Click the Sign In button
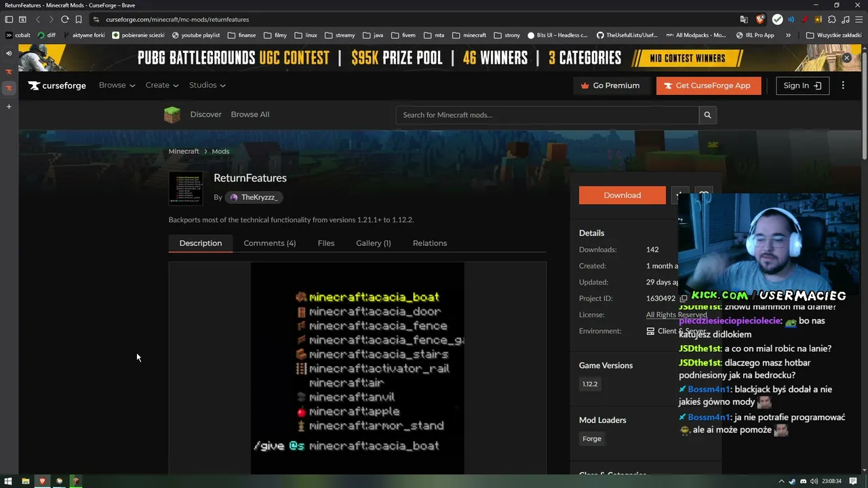The width and height of the screenshot is (868, 488). coord(803,85)
